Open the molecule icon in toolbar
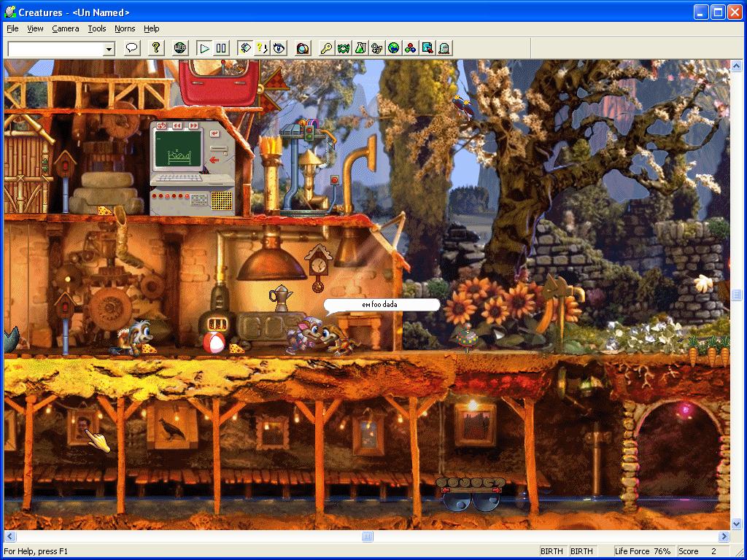Screen dimensions: 747x560 pyautogui.click(x=410, y=48)
